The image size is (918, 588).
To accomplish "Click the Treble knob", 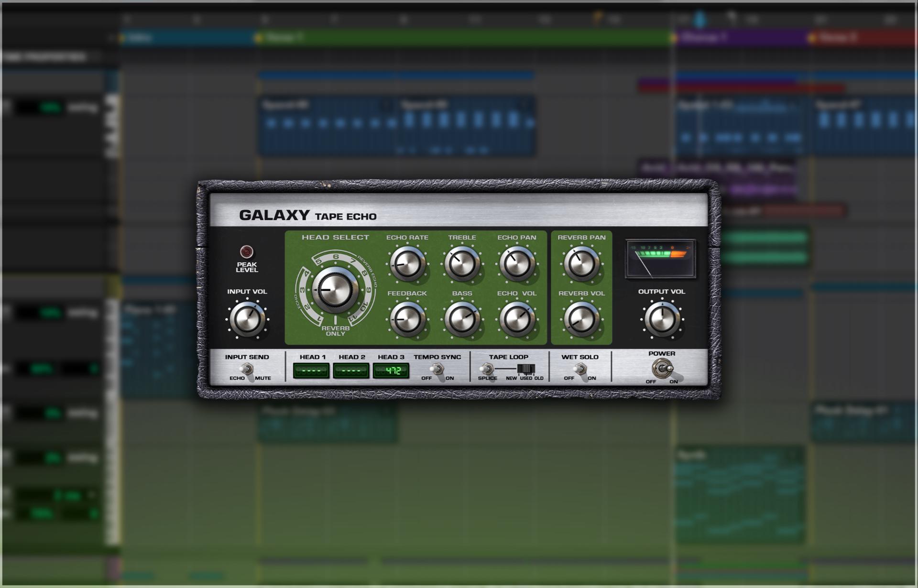I will (462, 263).
